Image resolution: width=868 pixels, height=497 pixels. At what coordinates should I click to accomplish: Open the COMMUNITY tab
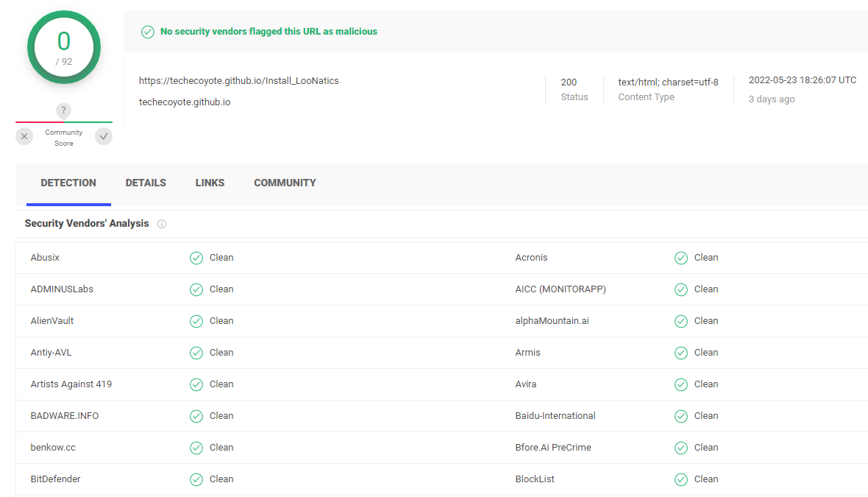(285, 183)
